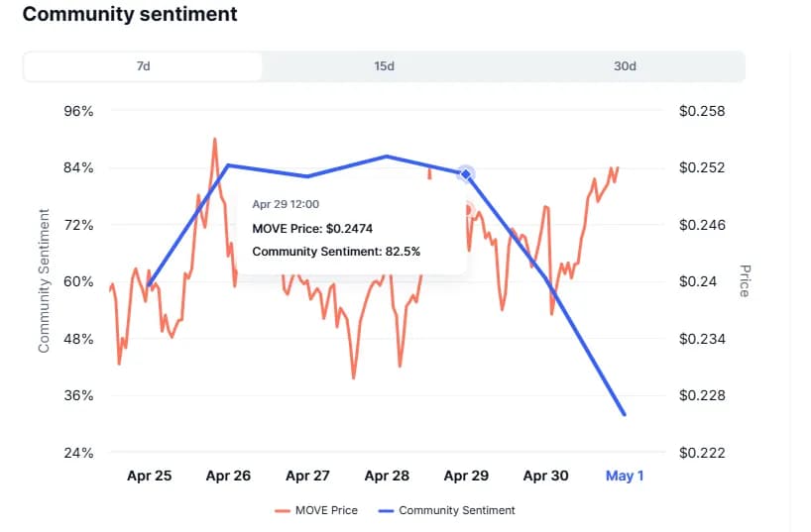Select the Apr 26 x-axis date label
This screenshot has height=532, width=811.
pyautogui.click(x=228, y=476)
